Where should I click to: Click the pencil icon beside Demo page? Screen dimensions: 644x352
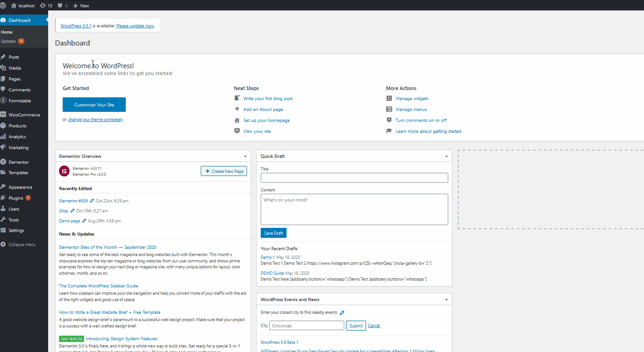(84, 221)
